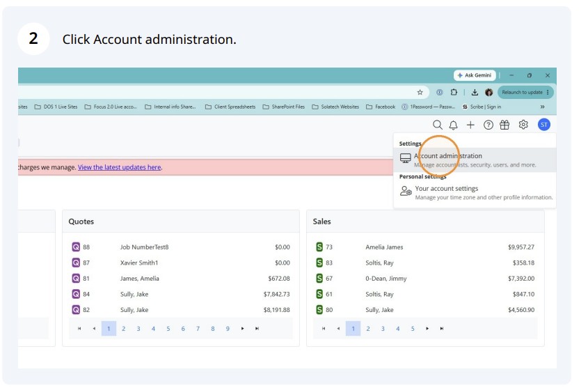Open quote 84 Sully, Jake

point(181,294)
